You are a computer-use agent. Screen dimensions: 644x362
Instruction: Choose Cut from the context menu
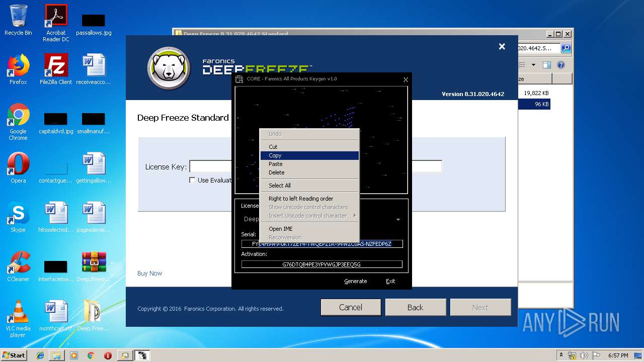point(310,147)
